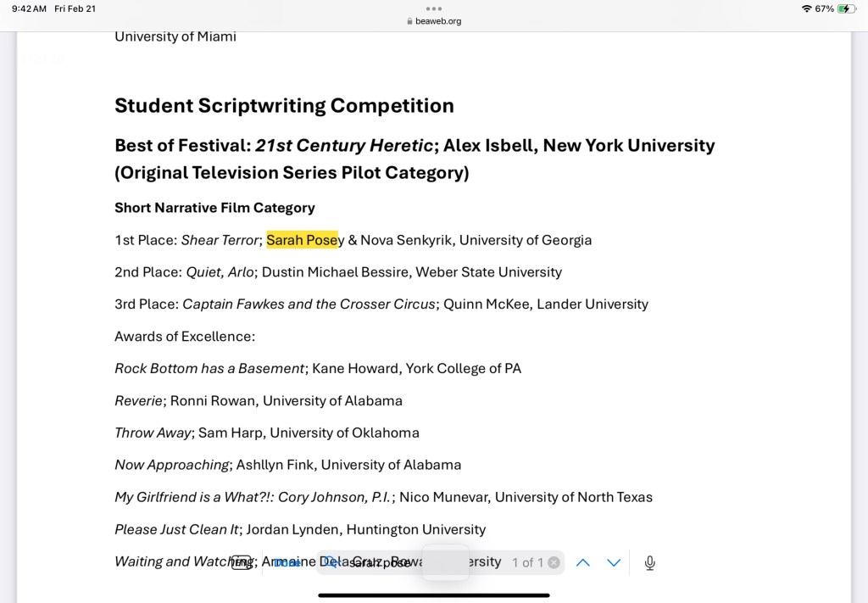
Task: Click the "Shear Terror" script title
Action: 220,240
